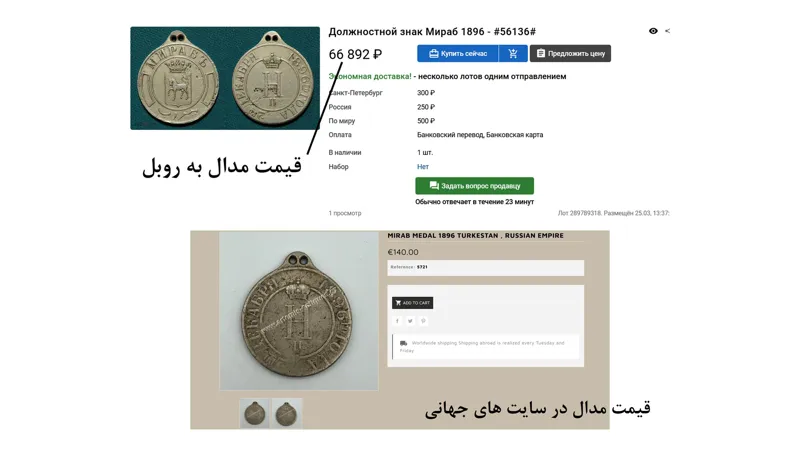Viewport: 800px width, 450px height.
Task: Share listing via Facebook icon
Action: 397,321
